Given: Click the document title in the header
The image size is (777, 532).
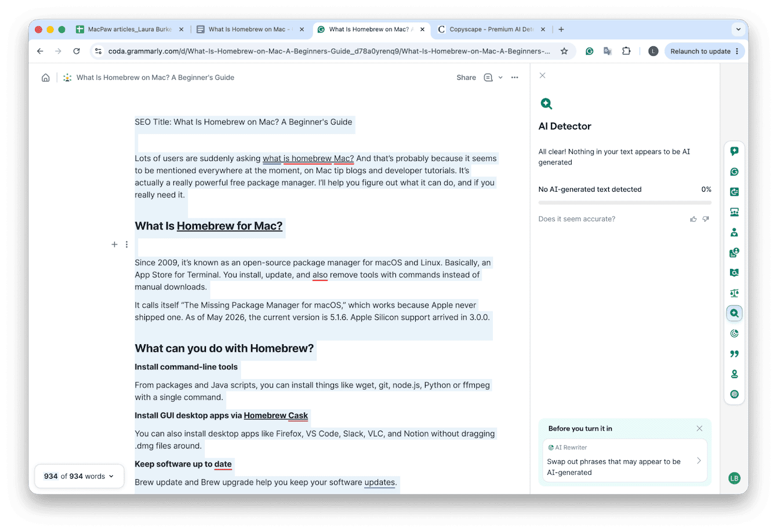Looking at the screenshot, I should (155, 78).
